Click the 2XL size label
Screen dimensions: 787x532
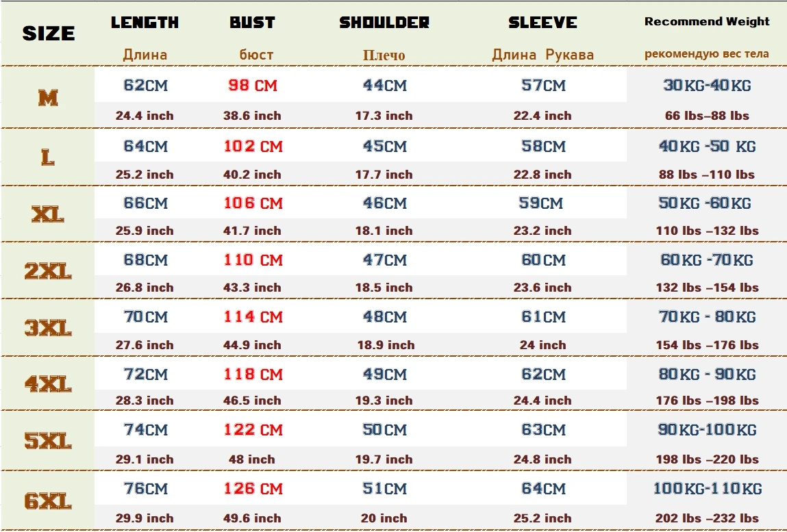(48, 272)
